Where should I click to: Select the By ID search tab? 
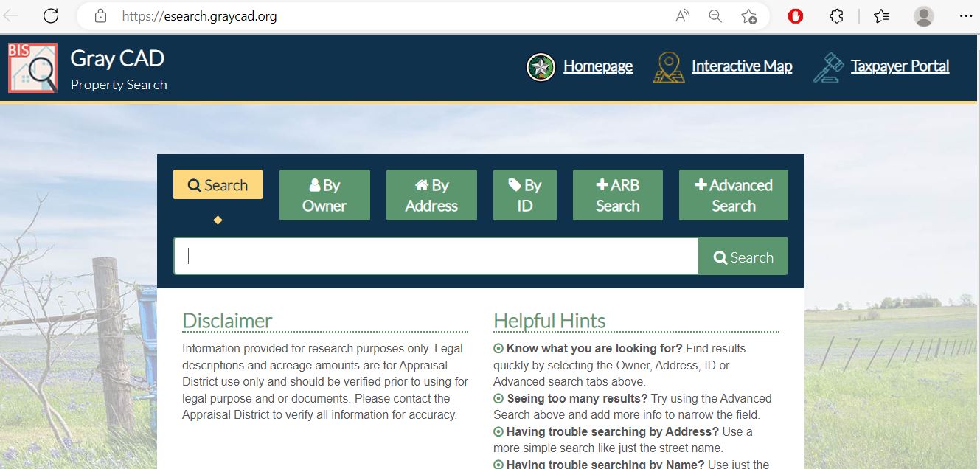click(x=524, y=195)
